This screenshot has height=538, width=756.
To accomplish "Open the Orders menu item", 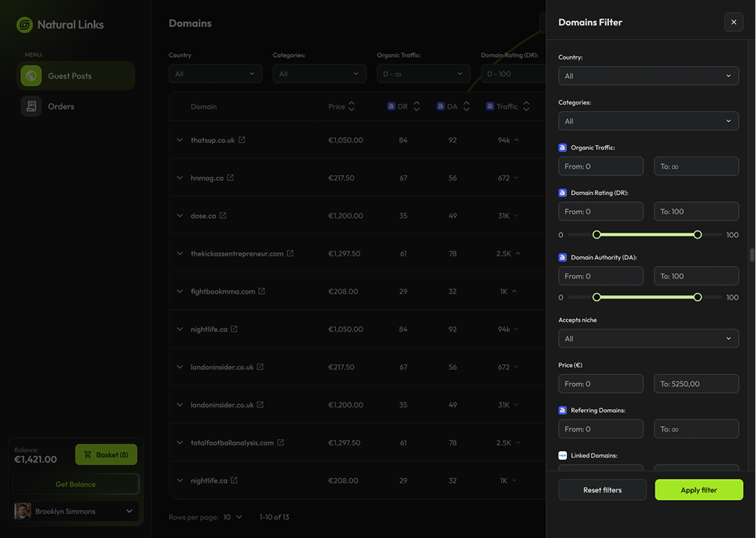I will [61, 106].
